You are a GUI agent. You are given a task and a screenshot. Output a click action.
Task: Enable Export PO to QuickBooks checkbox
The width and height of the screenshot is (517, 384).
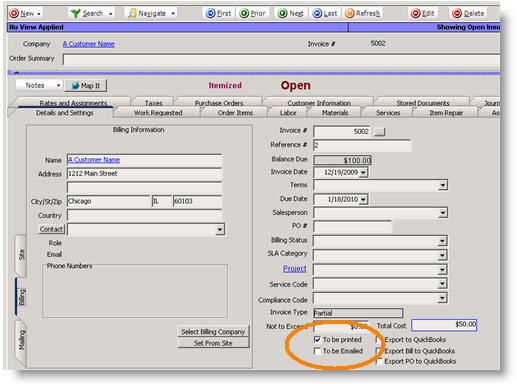379,361
